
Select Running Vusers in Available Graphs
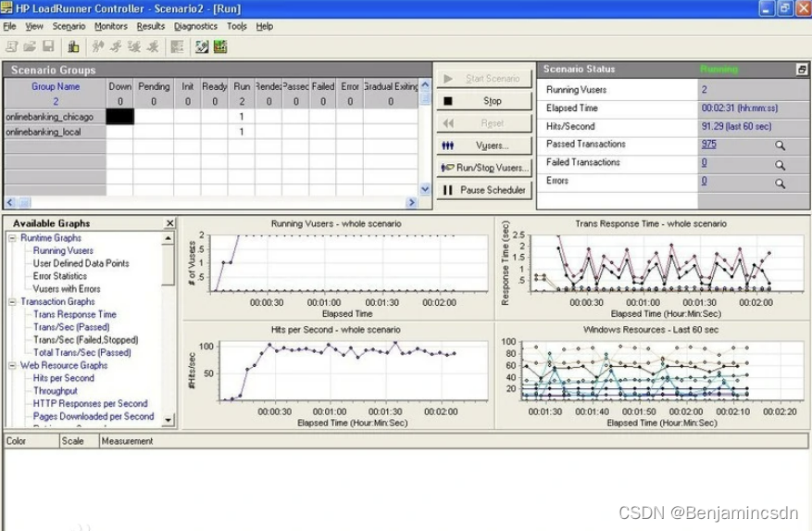pyautogui.click(x=63, y=250)
